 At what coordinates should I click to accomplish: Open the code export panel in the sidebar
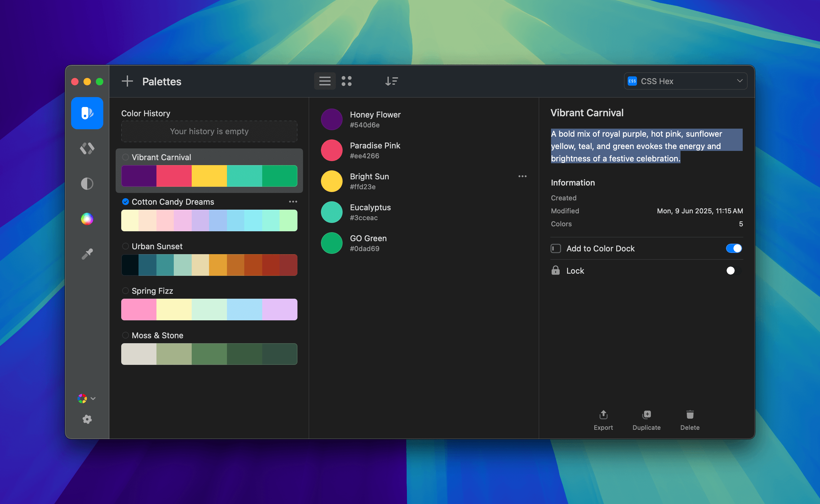tap(87, 149)
